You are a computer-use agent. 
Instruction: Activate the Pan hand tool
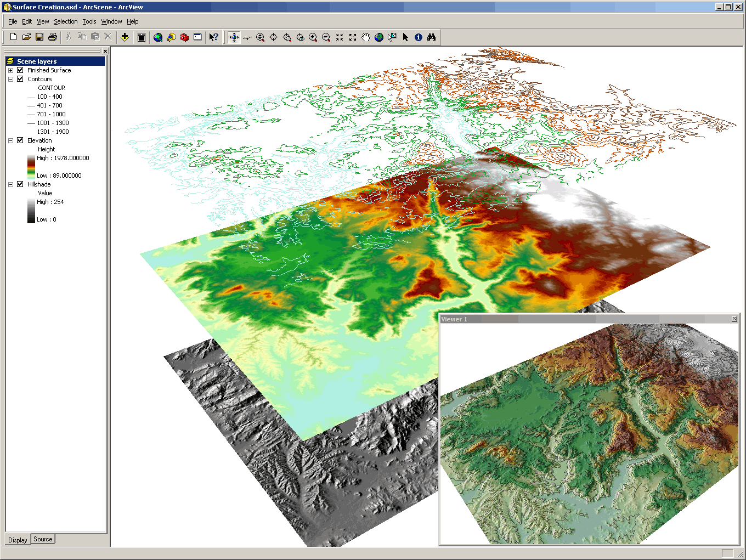click(x=366, y=37)
